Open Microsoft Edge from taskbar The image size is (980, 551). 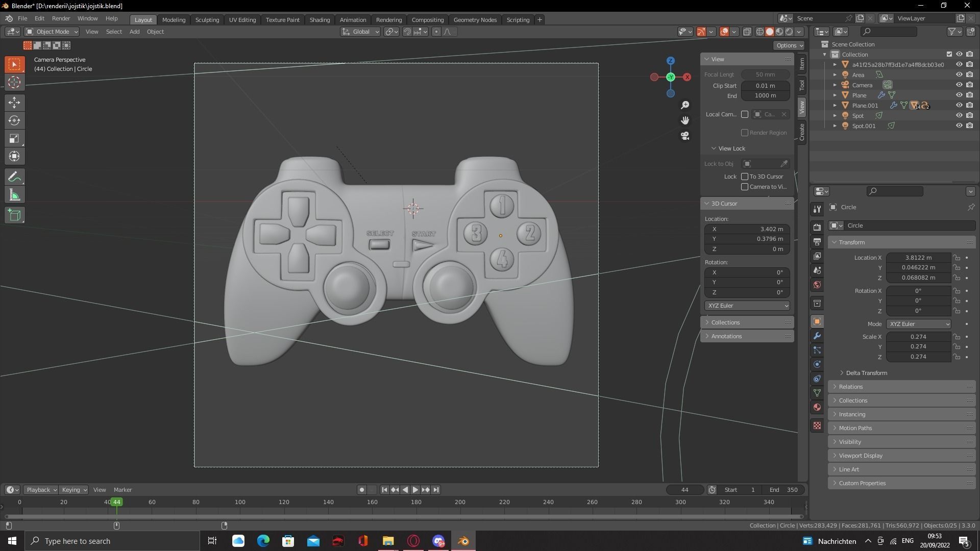click(x=263, y=541)
